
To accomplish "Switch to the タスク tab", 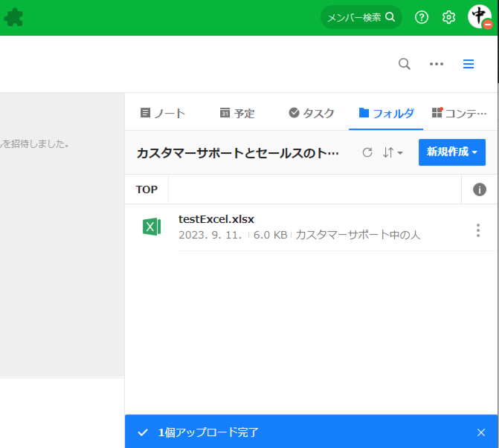I will pyautogui.click(x=312, y=113).
